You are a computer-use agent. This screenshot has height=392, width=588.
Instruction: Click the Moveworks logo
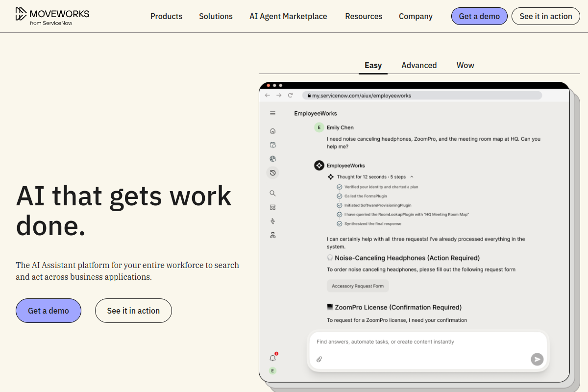pyautogui.click(x=52, y=17)
